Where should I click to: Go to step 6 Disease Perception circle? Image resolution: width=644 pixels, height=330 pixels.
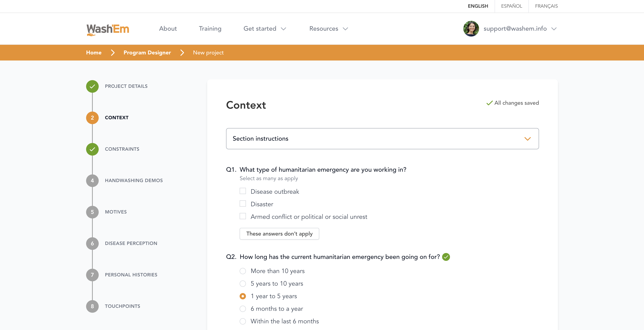click(x=92, y=244)
